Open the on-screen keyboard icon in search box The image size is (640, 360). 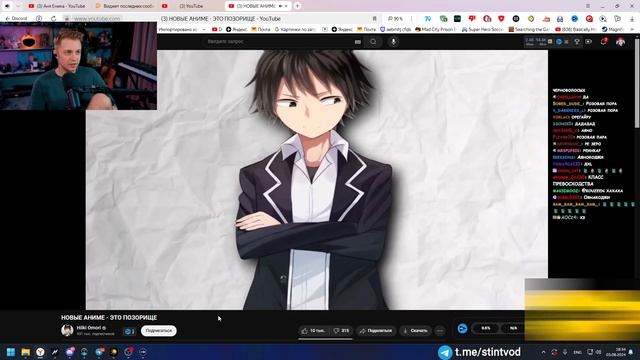(x=358, y=42)
